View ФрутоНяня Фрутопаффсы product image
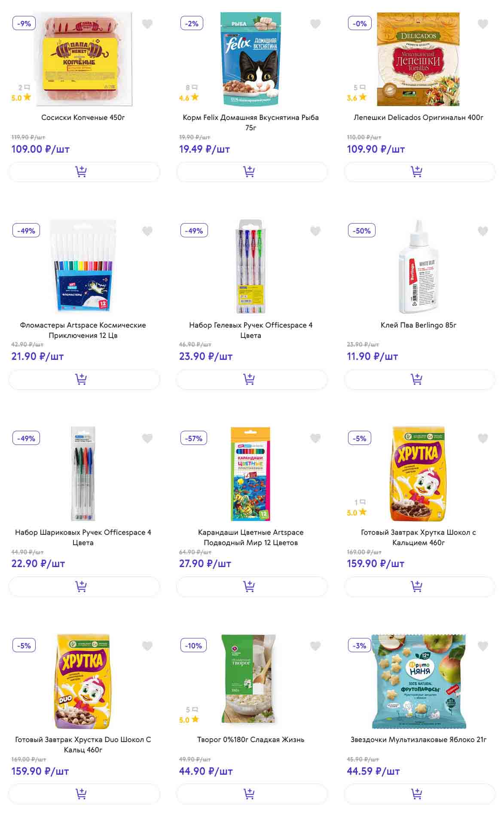 [418, 681]
